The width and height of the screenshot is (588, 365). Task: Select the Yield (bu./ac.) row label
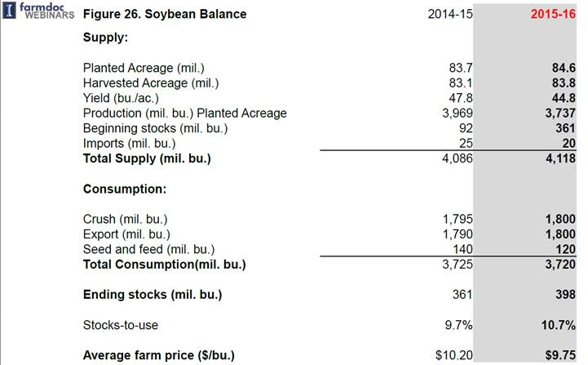(121, 98)
